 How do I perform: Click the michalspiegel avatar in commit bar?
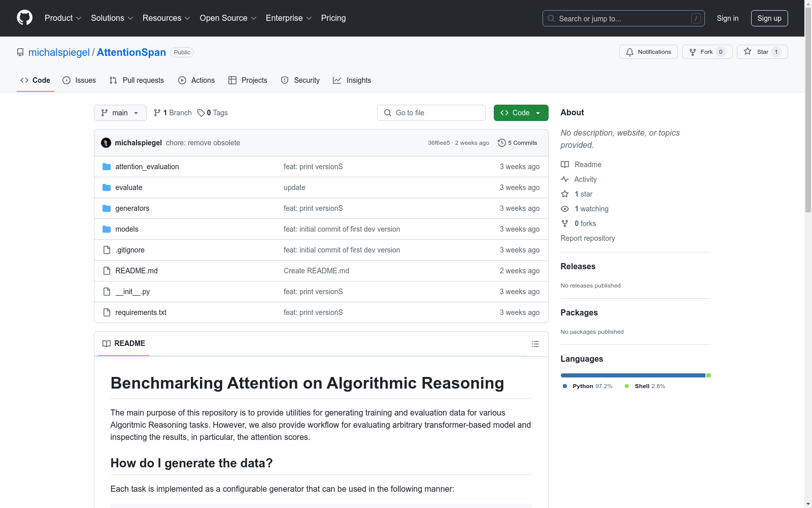coord(106,143)
